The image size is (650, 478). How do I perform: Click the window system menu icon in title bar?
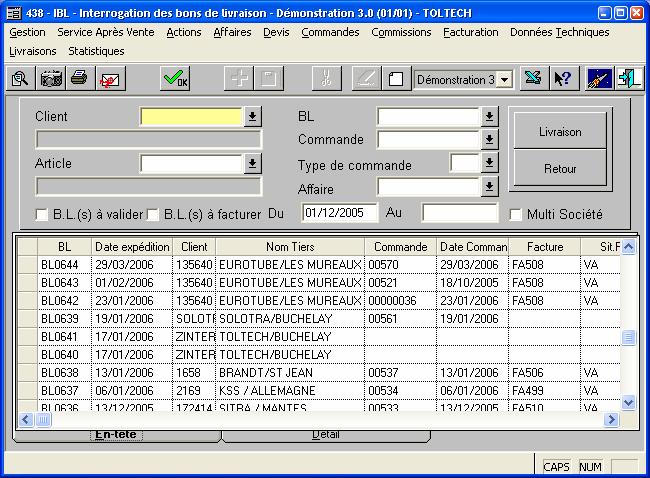pos(14,13)
